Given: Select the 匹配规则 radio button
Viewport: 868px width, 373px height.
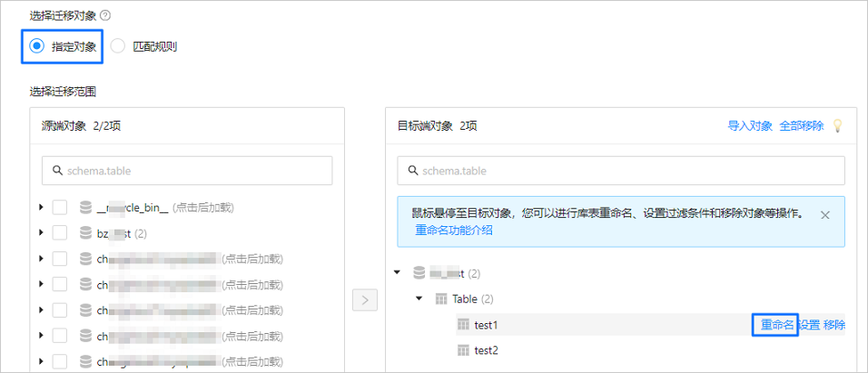Looking at the screenshot, I should point(118,46).
